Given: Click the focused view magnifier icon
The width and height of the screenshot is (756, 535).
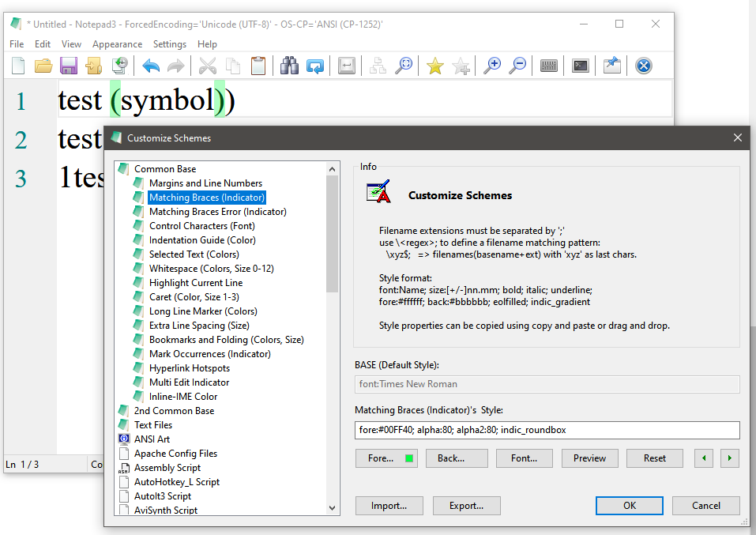Looking at the screenshot, I should point(403,66).
